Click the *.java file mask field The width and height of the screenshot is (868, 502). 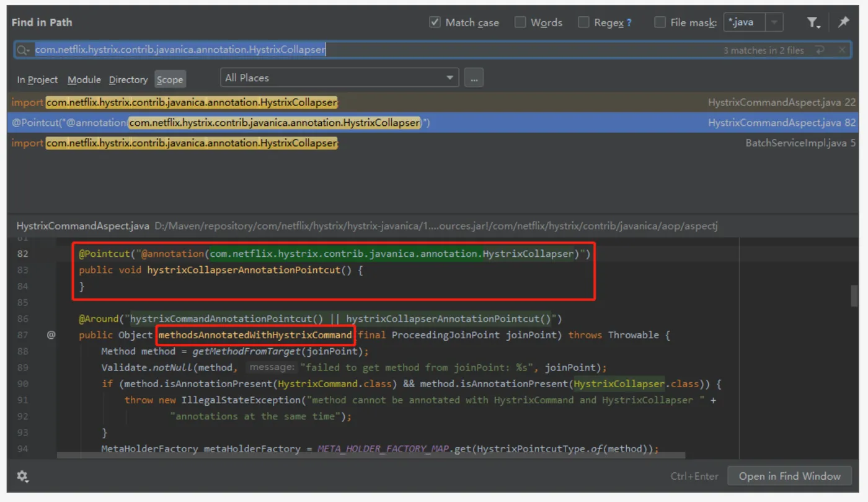745,22
